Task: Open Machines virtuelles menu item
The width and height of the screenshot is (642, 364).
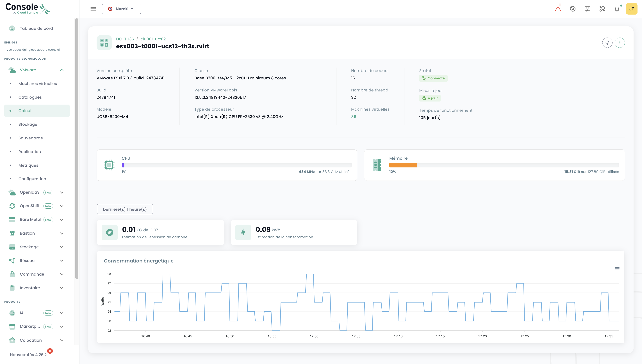Action: pos(38,84)
